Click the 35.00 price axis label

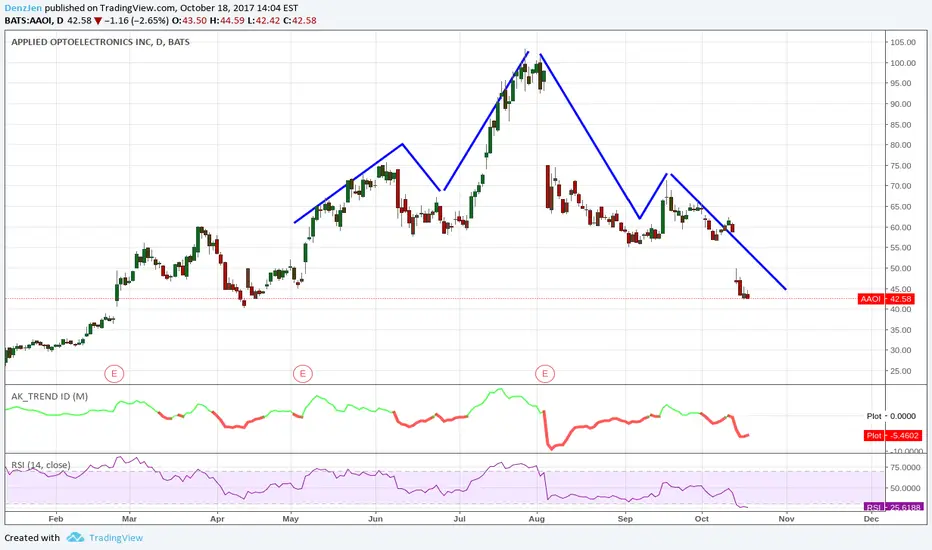[x=902, y=330]
